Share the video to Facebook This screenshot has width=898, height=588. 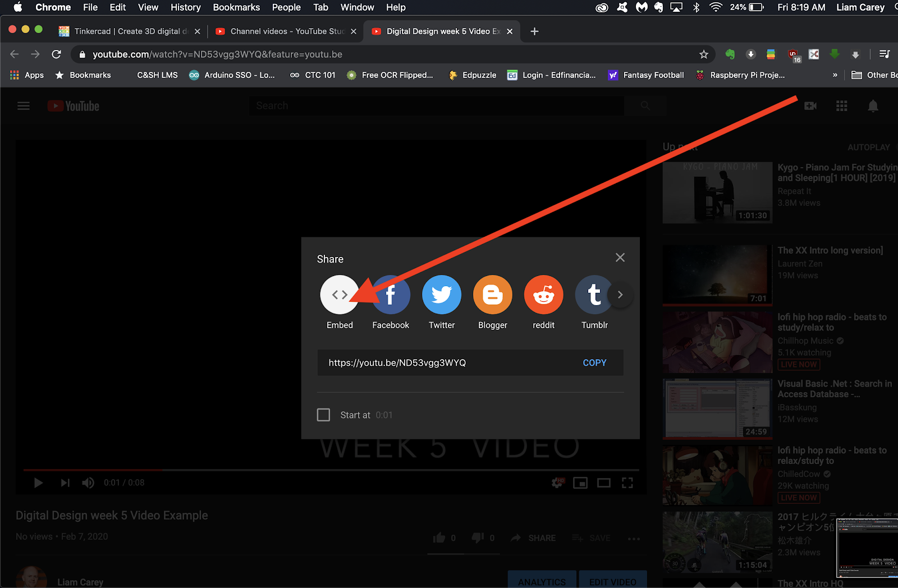[x=391, y=295]
